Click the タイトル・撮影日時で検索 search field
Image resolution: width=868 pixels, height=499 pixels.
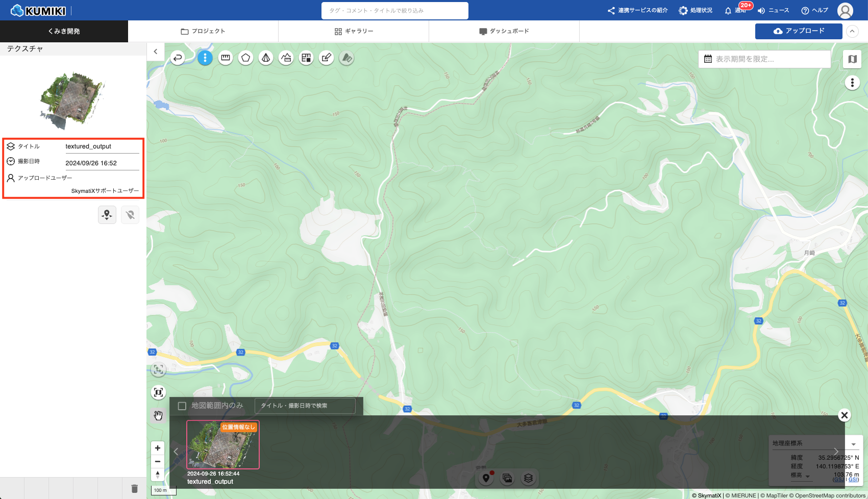pos(305,406)
